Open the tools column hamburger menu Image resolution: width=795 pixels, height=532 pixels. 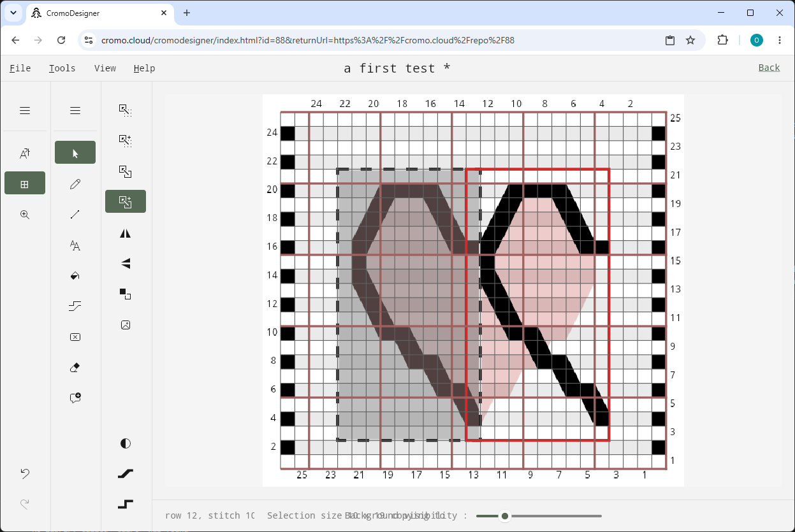coord(75,111)
